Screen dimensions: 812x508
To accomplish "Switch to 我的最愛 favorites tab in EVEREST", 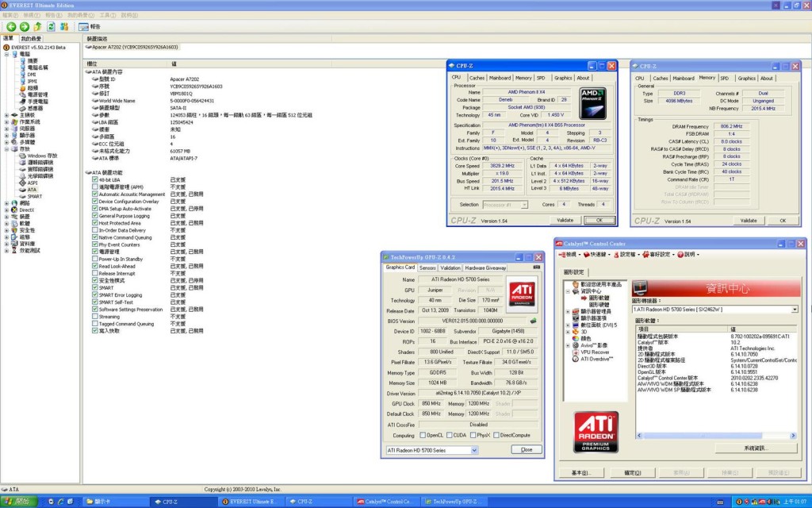I will coord(31,38).
